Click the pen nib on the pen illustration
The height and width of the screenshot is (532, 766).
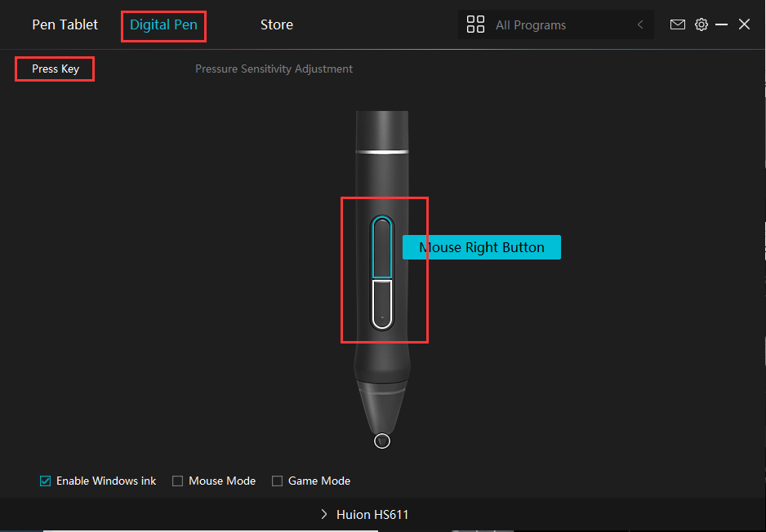(x=382, y=441)
